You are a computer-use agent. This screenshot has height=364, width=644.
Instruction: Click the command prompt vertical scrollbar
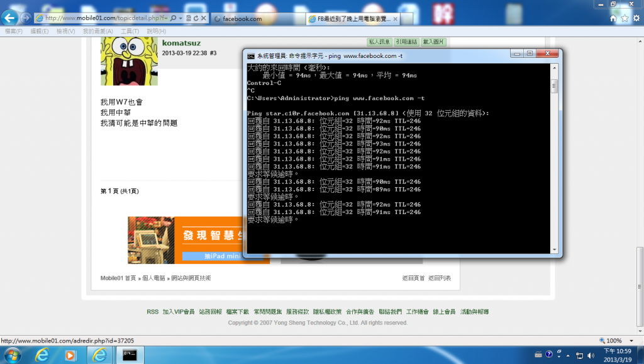tap(554, 157)
